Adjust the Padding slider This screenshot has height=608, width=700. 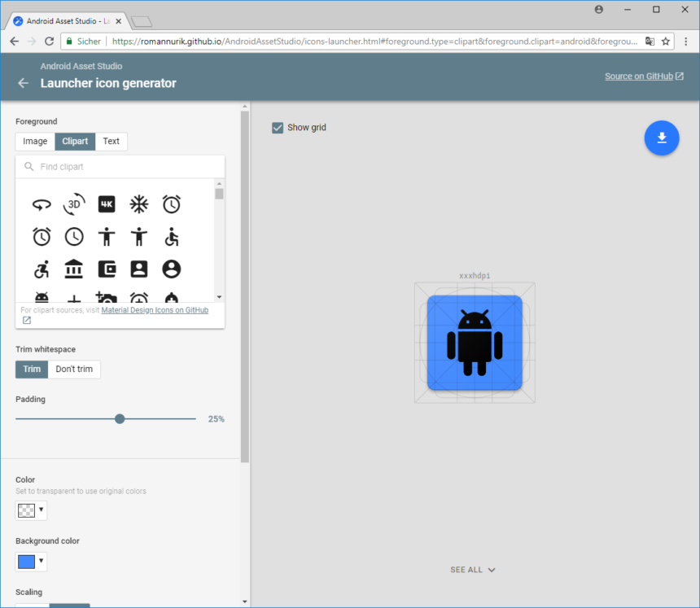[120, 418]
